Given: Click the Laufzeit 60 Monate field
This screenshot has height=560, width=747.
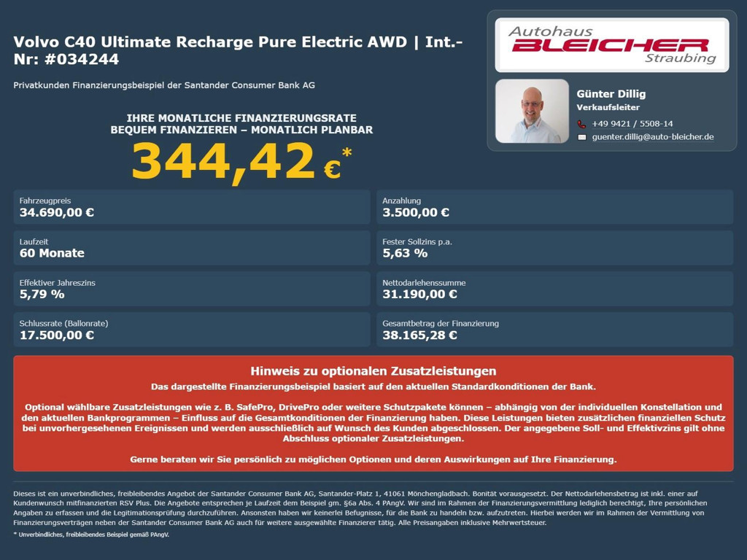Looking at the screenshot, I should [x=191, y=248].
